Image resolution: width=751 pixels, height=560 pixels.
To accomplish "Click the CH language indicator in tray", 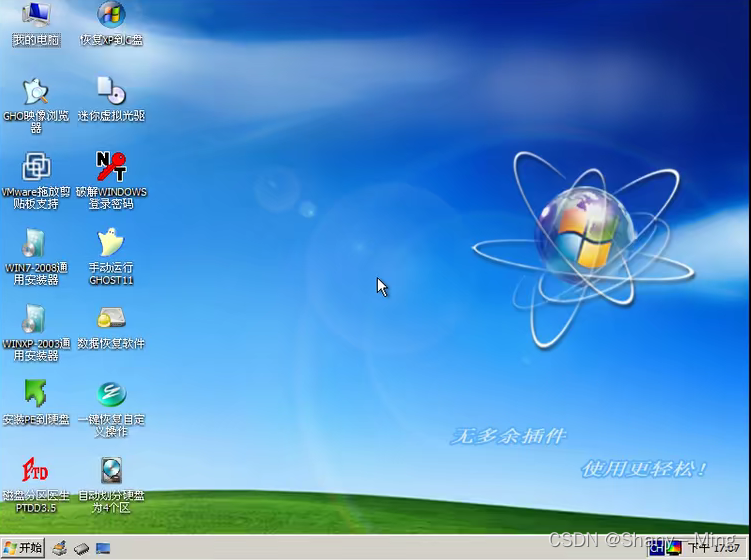I will click(x=657, y=548).
